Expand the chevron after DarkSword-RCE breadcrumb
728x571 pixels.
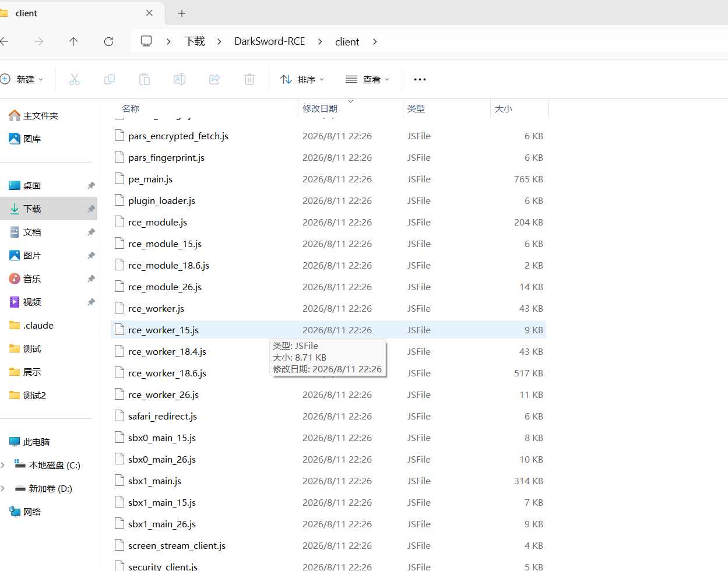coord(320,41)
